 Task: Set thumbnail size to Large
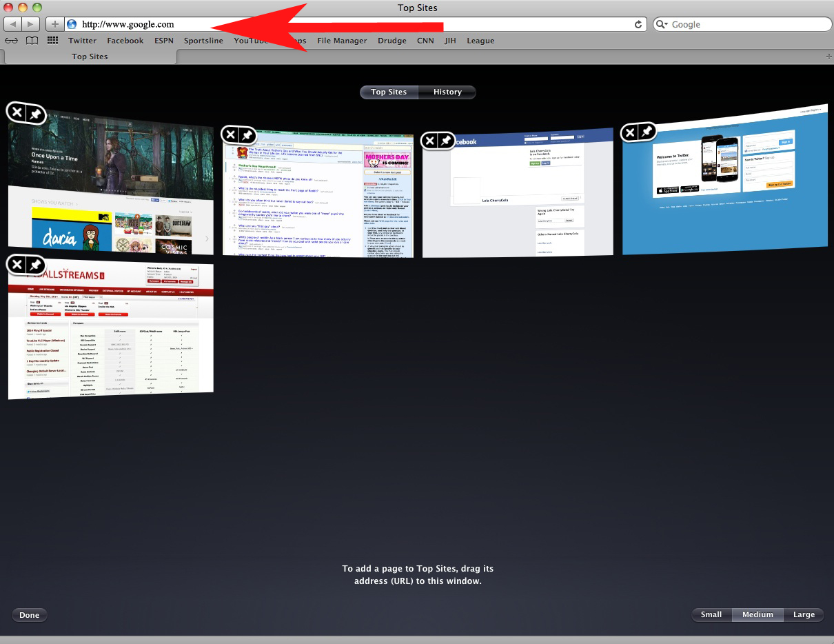pyautogui.click(x=804, y=614)
